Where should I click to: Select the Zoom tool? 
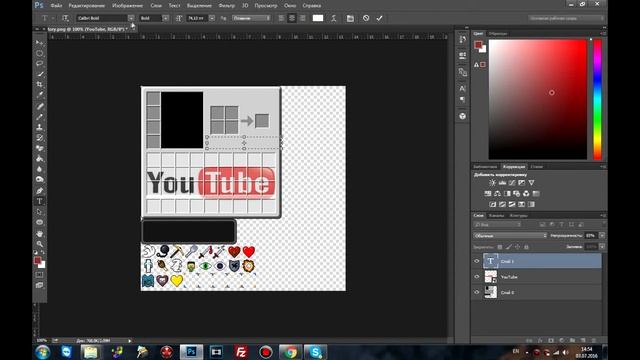(40, 244)
